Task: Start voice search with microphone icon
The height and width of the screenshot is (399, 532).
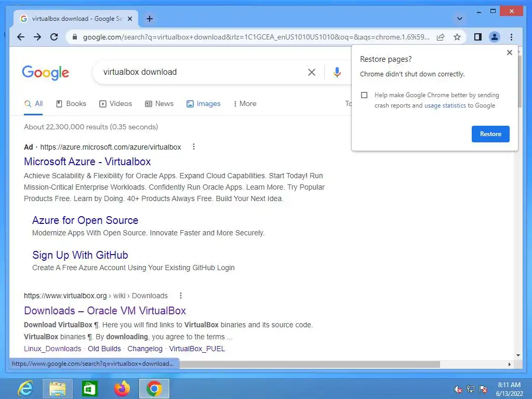Action: (x=337, y=72)
